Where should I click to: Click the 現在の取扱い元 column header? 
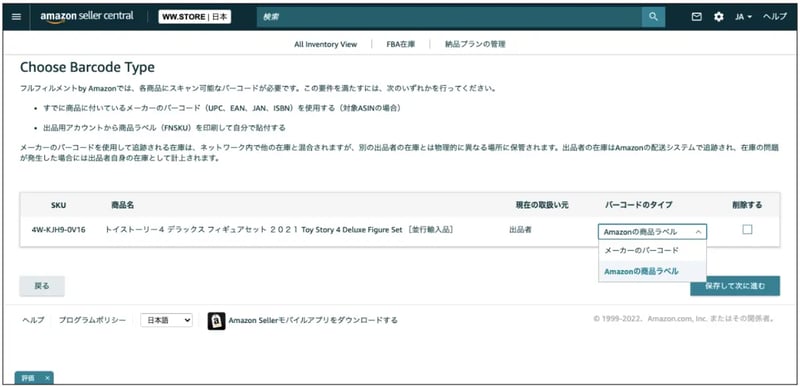[x=542, y=205]
